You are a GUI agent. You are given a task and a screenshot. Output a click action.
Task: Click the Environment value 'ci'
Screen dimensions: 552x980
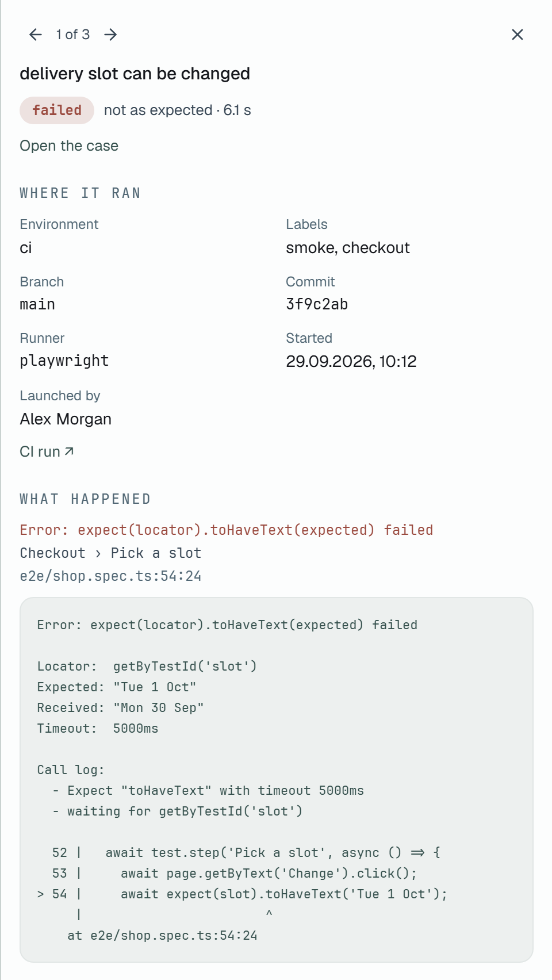coord(26,248)
